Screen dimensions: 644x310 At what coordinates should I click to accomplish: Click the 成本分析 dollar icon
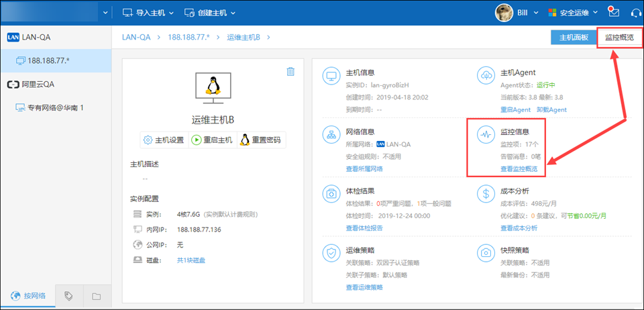485,194
